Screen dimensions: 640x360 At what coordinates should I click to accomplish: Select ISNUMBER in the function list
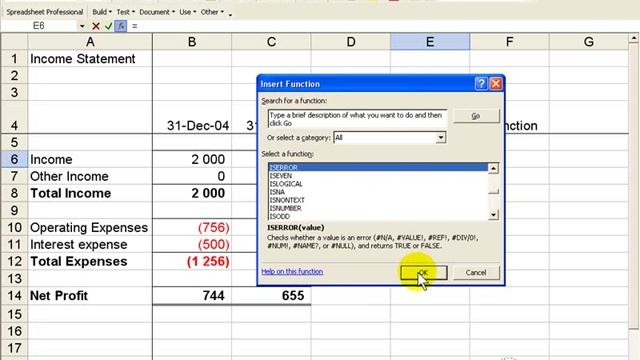coord(378,208)
